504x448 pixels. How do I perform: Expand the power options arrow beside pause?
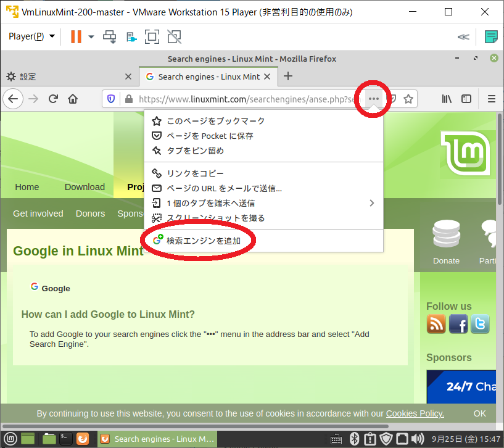91,36
